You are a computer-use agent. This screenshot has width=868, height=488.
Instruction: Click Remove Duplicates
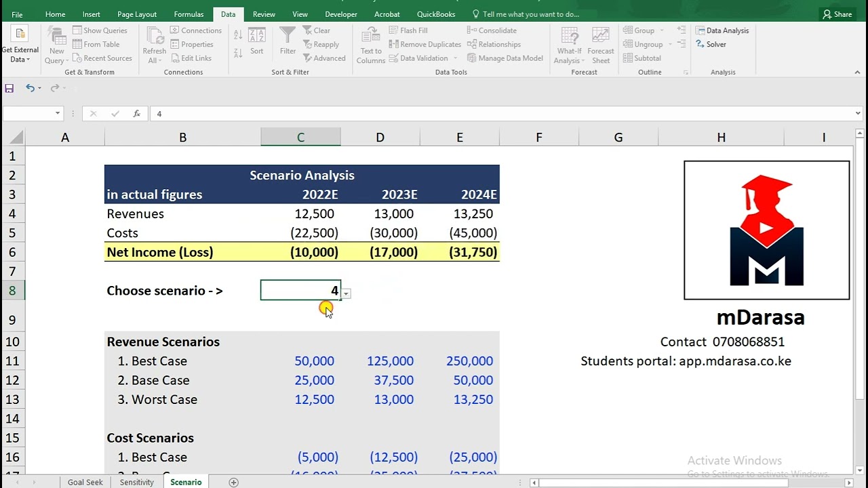(425, 44)
